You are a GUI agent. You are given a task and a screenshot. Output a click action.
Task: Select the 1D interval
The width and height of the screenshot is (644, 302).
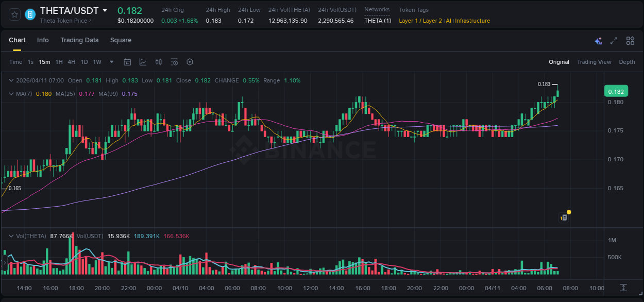tap(84, 62)
